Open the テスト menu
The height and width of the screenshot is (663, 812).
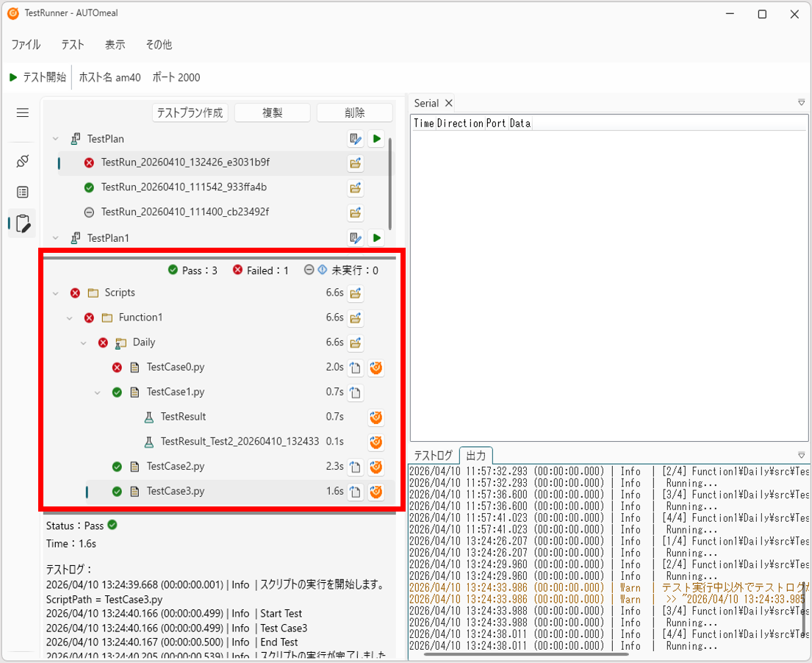[x=73, y=45]
